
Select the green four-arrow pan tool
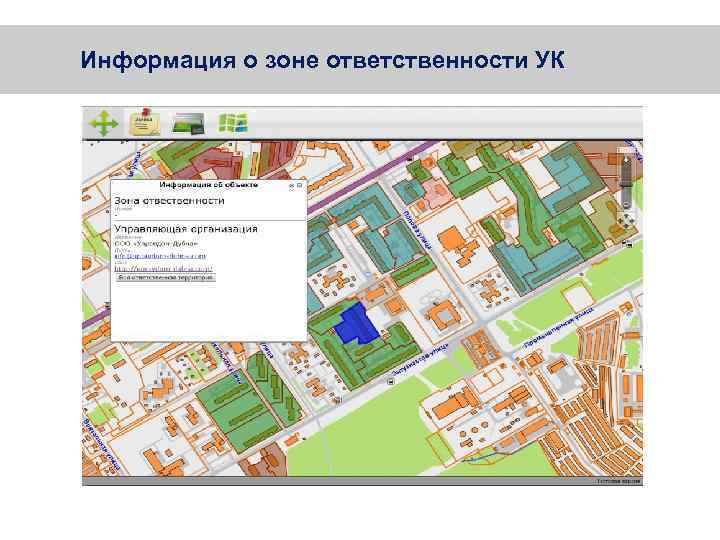click(x=103, y=123)
